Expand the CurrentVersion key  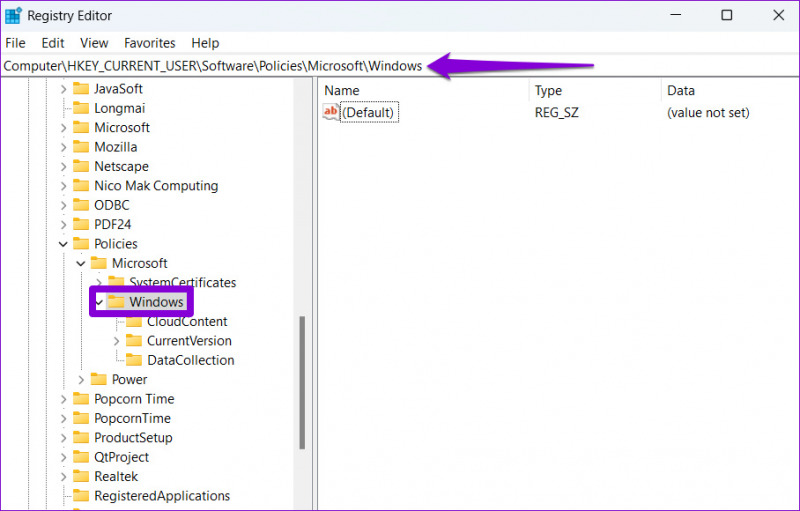pyautogui.click(x=116, y=341)
